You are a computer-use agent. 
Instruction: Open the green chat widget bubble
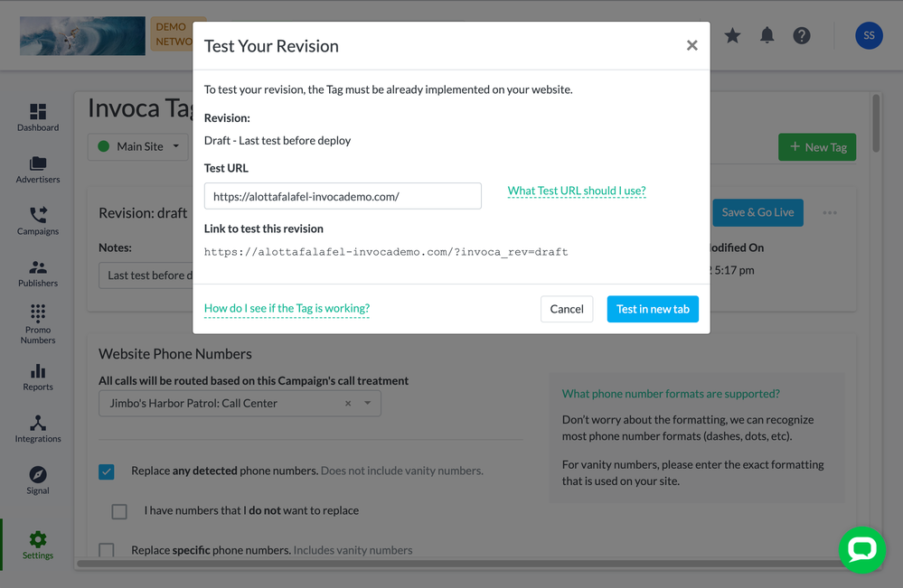click(x=862, y=549)
